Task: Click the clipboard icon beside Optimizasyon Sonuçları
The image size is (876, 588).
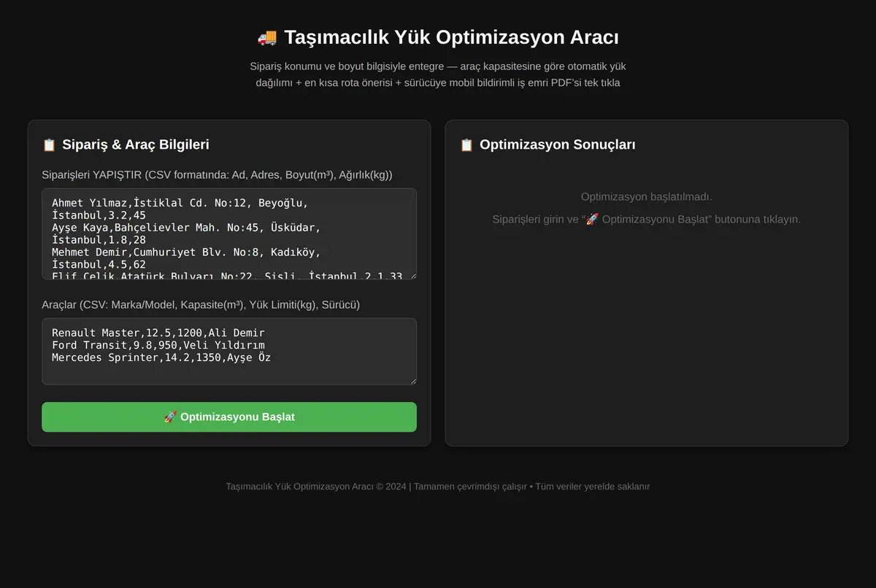Action: pyautogui.click(x=466, y=144)
